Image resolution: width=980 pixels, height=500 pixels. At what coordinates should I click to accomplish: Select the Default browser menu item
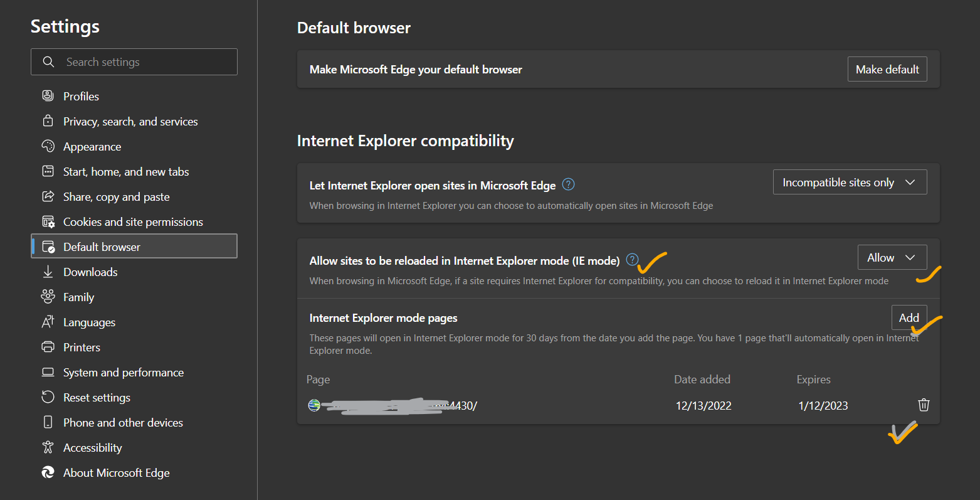tap(134, 247)
